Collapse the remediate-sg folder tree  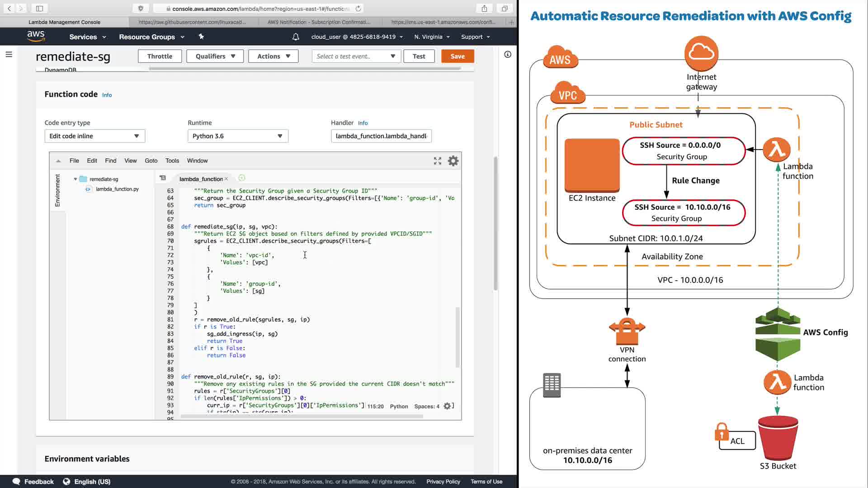[75, 179]
